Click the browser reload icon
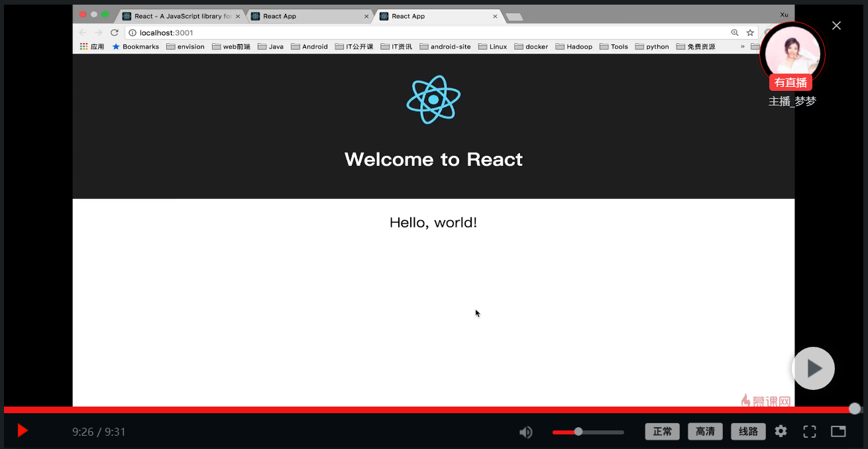The image size is (868, 449). click(114, 32)
